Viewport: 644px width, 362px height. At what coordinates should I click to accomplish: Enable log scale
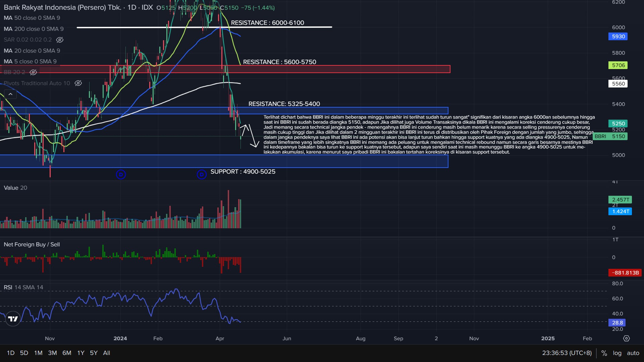click(617, 353)
